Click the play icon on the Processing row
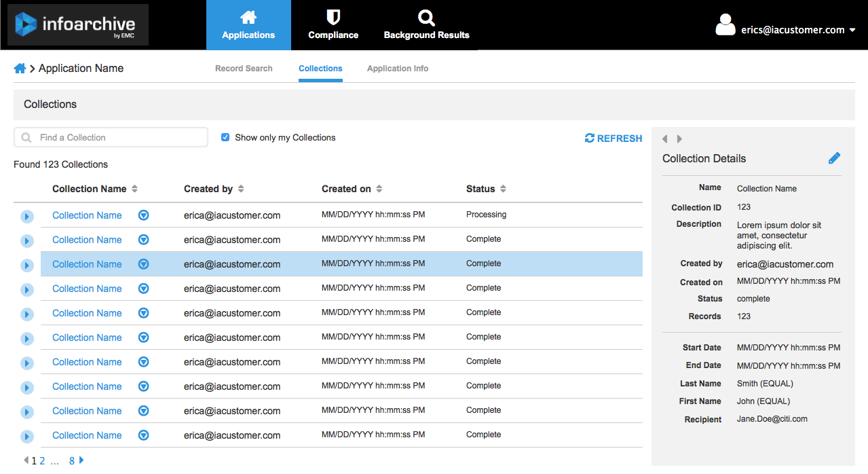This screenshot has height=474, width=868. pos(26,217)
